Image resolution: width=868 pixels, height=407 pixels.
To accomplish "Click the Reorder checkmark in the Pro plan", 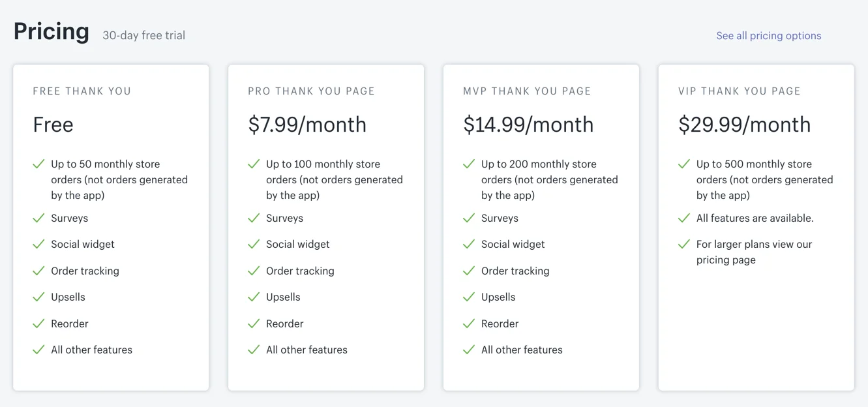I will (x=254, y=324).
